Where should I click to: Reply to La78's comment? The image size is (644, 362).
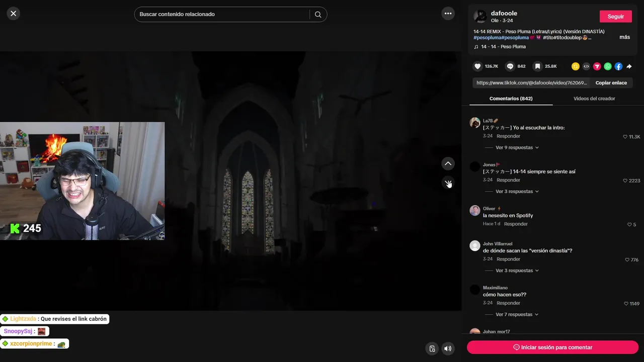[x=508, y=136]
